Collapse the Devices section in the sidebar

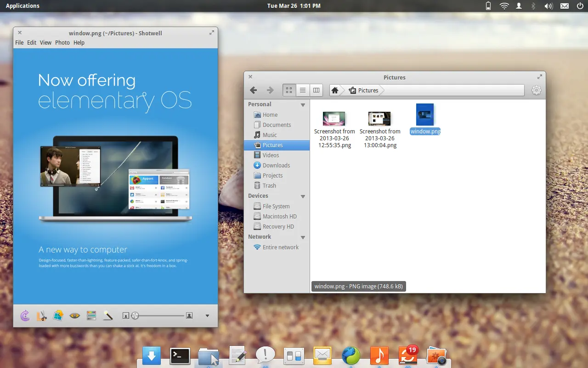(x=303, y=196)
